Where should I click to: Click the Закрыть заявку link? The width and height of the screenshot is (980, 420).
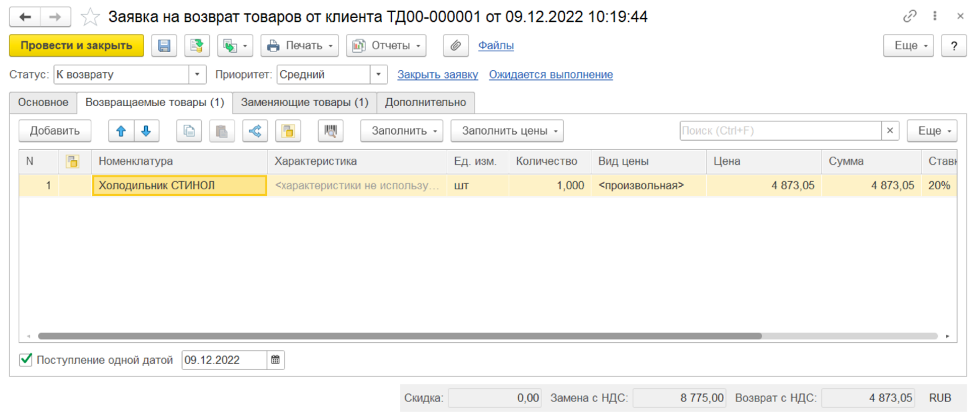(x=437, y=75)
